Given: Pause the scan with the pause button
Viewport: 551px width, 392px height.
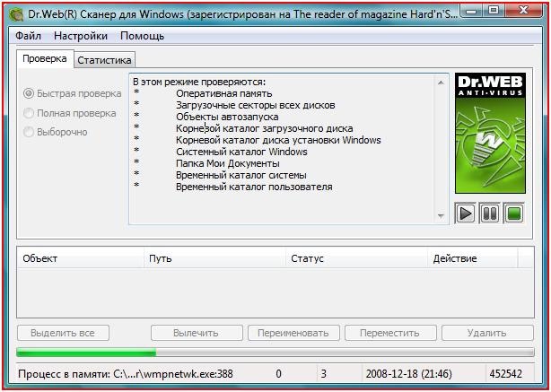Looking at the screenshot, I should [489, 213].
